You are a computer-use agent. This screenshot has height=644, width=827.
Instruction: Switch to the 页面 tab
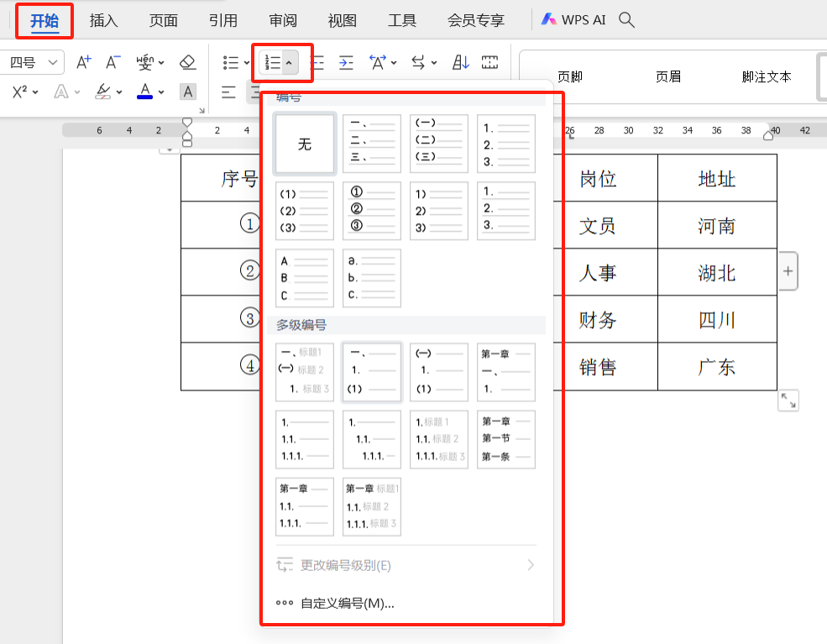163,20
